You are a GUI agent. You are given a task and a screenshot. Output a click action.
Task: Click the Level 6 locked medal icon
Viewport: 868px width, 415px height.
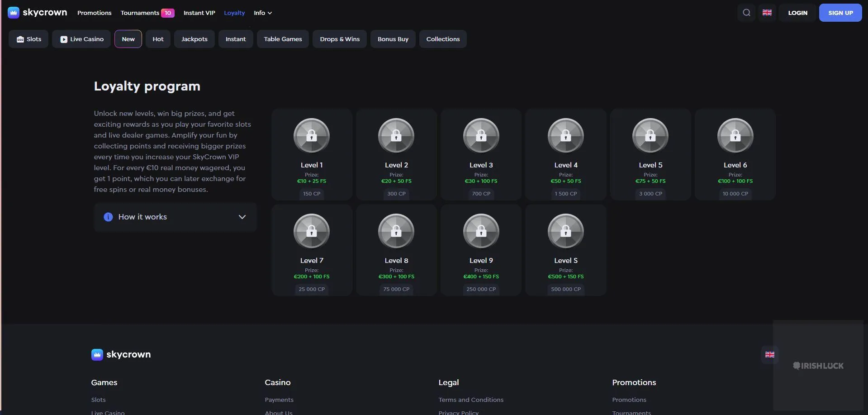click(x=735, y=136)
